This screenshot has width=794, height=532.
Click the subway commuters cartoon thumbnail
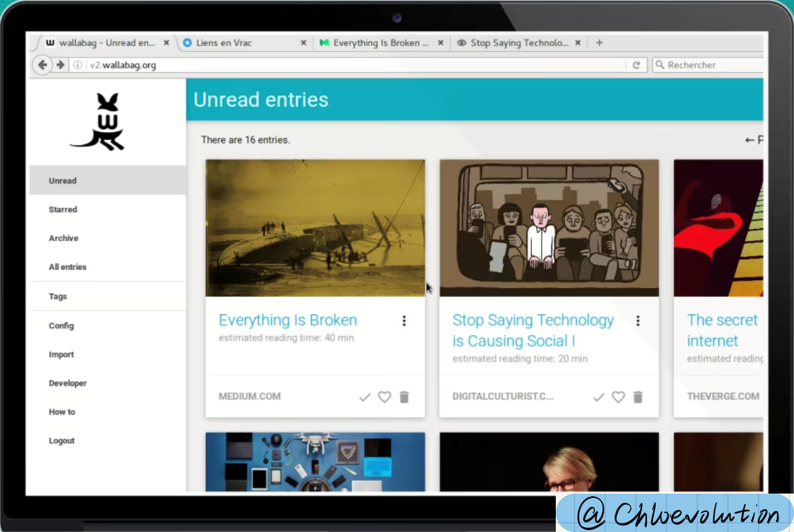click(x=549, y=228)
